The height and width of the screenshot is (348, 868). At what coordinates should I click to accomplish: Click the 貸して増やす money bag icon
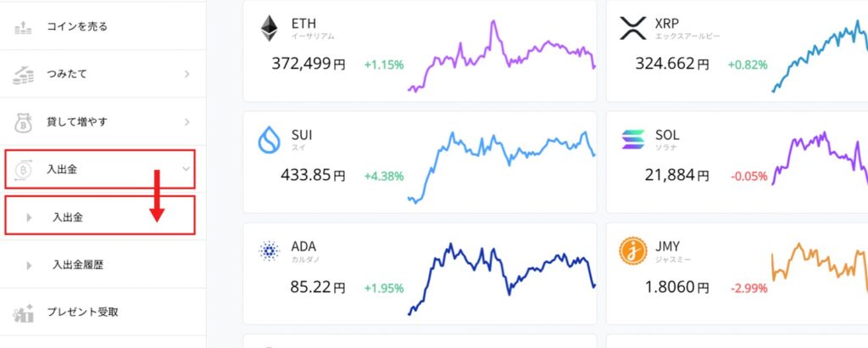pyautogui.click(x=23, y=122)
